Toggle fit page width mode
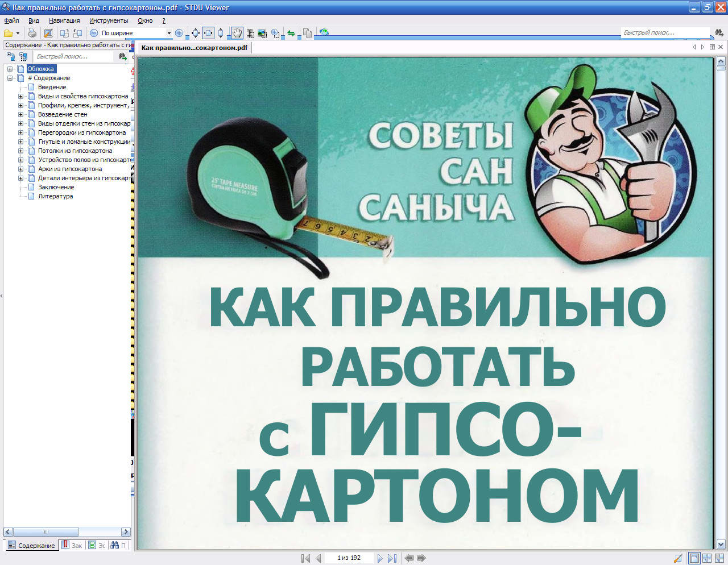The height and width of the screenshot is (565, 728). 208,33
